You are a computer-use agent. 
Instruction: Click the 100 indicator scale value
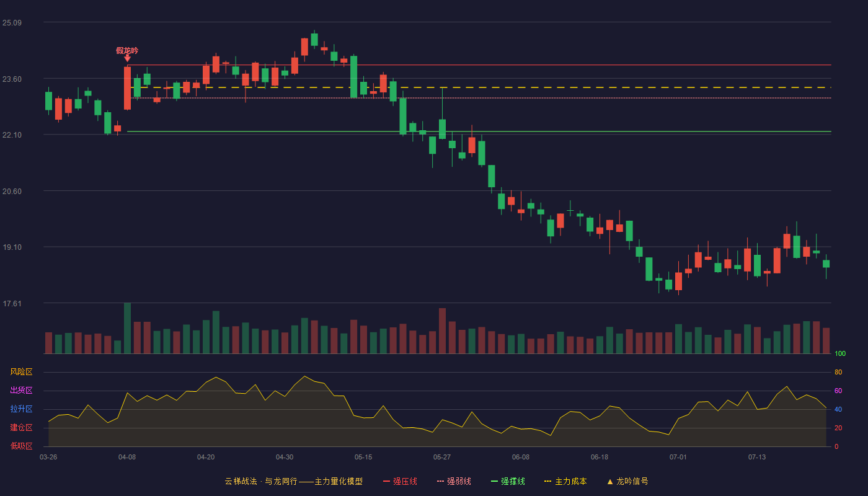click(840, 353)
